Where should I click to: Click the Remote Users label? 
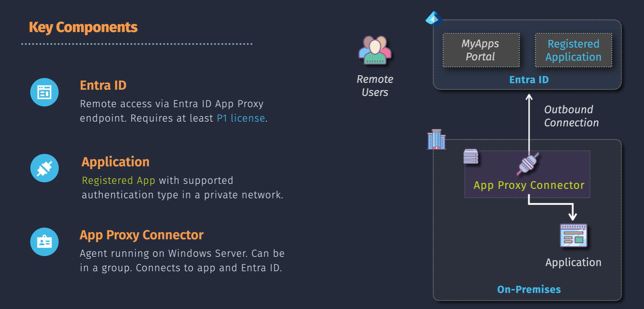coord(375,85)
